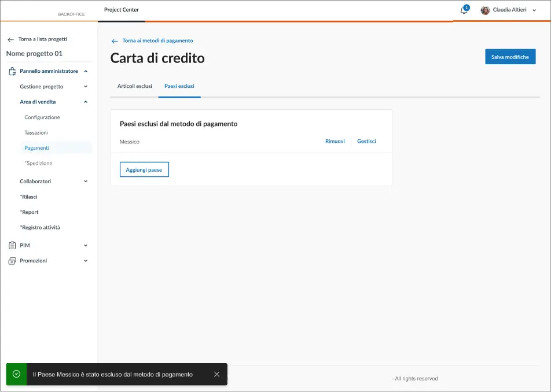
Task: Switch to the Articoli esclusi tab
Action: [x=134, y=86]
